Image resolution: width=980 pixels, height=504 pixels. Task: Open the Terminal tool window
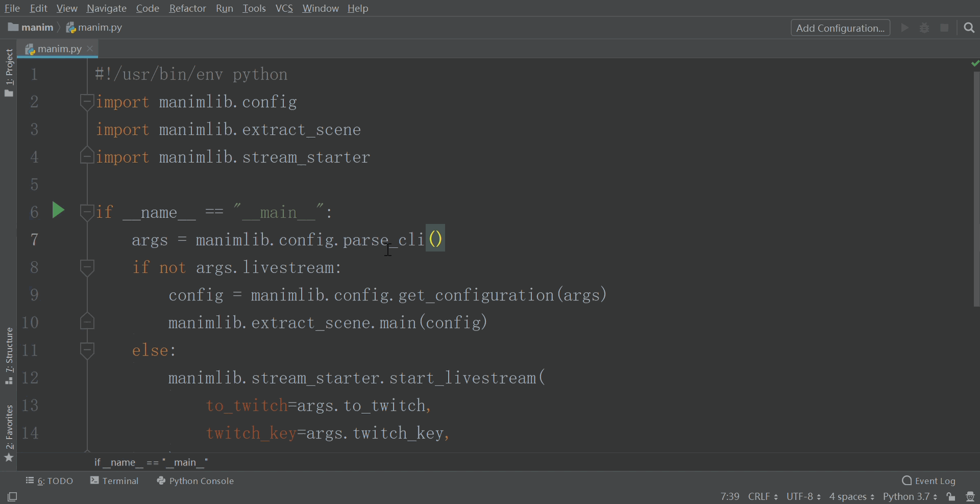click(114, 481)
